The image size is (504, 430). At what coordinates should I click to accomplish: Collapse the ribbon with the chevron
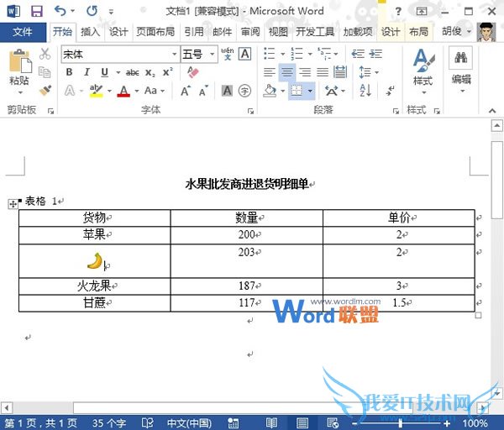coord(492,111)
